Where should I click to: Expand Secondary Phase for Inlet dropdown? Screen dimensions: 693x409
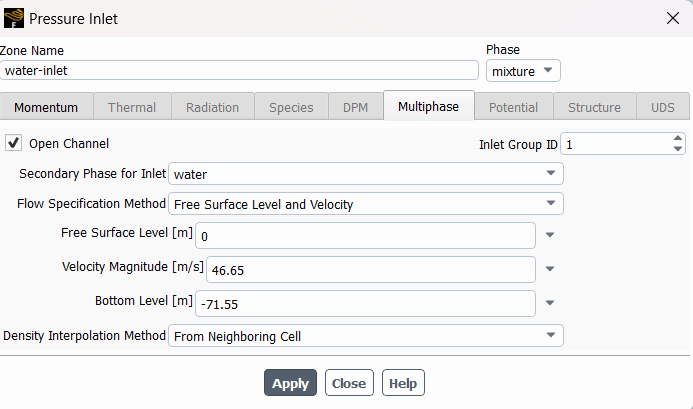tap(365, 174)
